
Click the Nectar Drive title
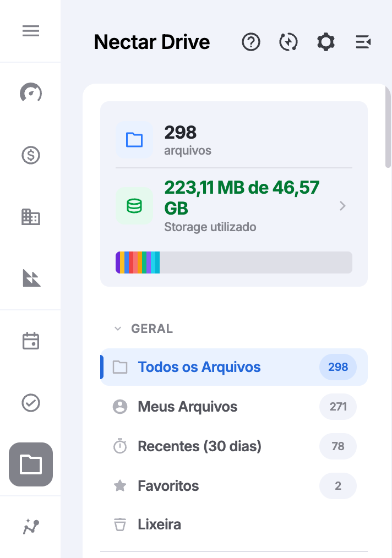click(x=152, y=42)
